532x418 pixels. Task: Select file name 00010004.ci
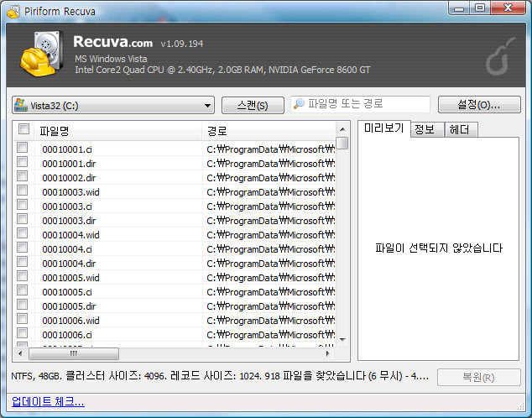click(67, 249)
